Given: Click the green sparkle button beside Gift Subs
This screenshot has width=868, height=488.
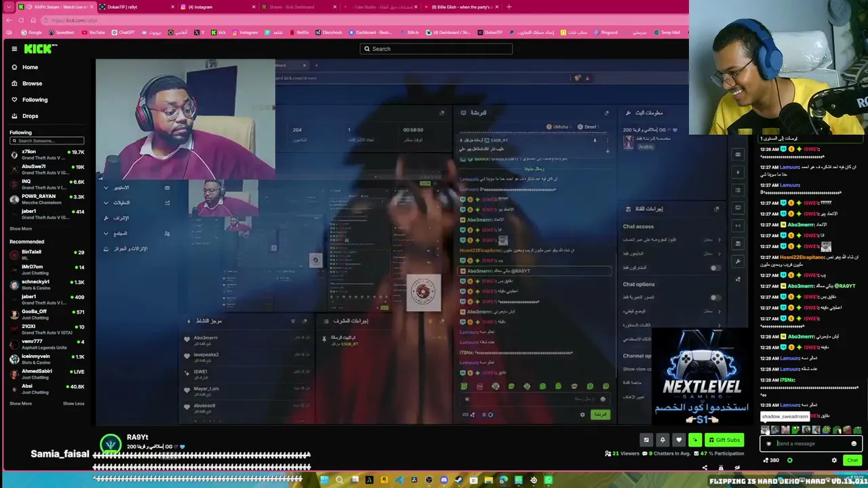Looking at the screenshot, I should pyautogui.click(x=695, y=440).
